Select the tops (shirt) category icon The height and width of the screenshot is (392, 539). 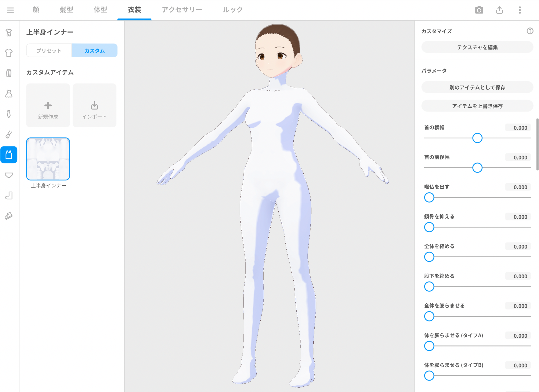(9, 53)
